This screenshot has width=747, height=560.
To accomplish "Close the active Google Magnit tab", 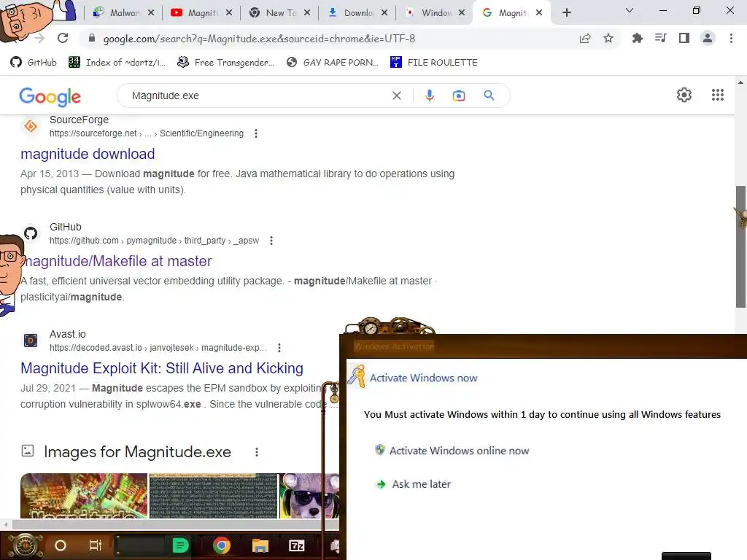I will 539,13.
